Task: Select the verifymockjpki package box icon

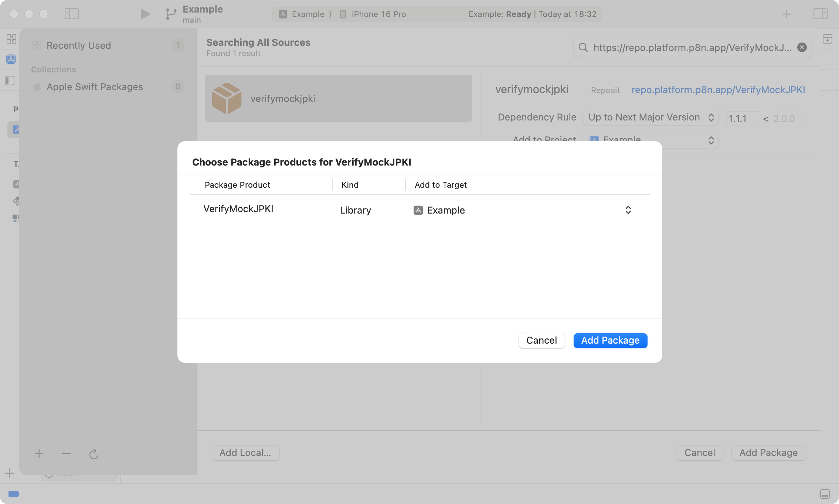Action: (227, 98)
